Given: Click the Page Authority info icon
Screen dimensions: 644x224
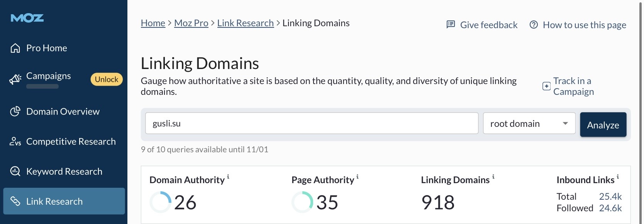Looking at the screenshot, I should (357, 177).
